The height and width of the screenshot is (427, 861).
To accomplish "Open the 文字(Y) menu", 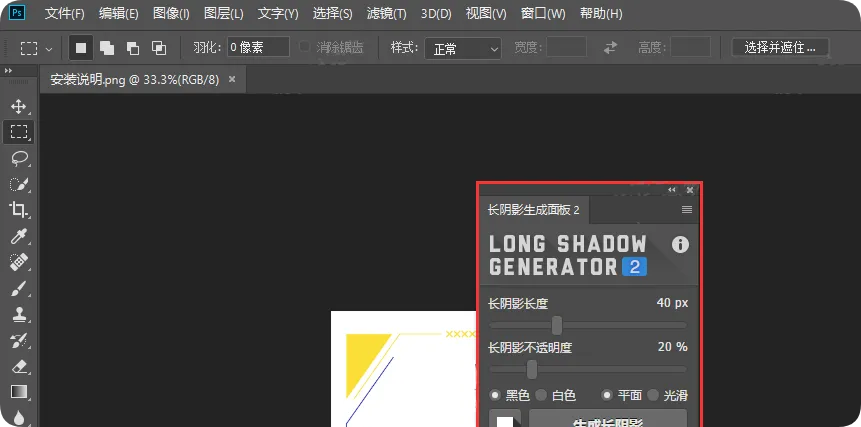I will click(x=278, y=14).
